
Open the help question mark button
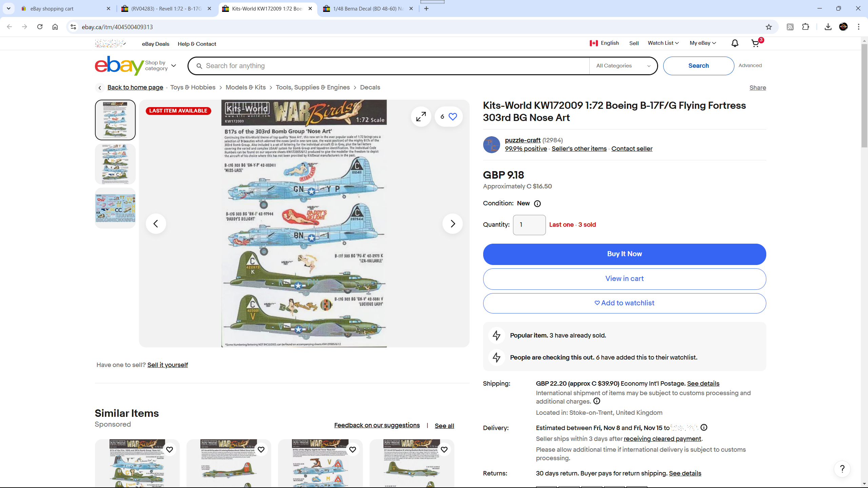[x=842, y=469]
